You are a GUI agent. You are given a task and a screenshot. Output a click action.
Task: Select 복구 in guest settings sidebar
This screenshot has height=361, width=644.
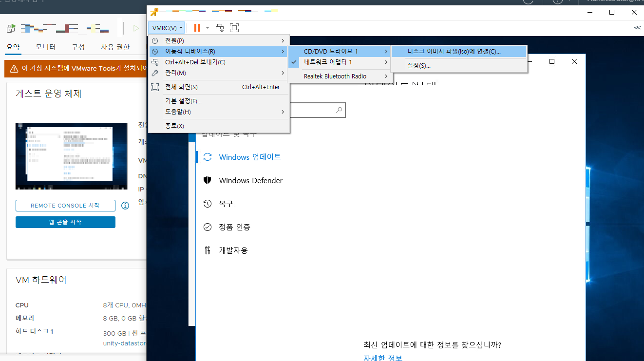pyautogui.click(x=226, y=204)
